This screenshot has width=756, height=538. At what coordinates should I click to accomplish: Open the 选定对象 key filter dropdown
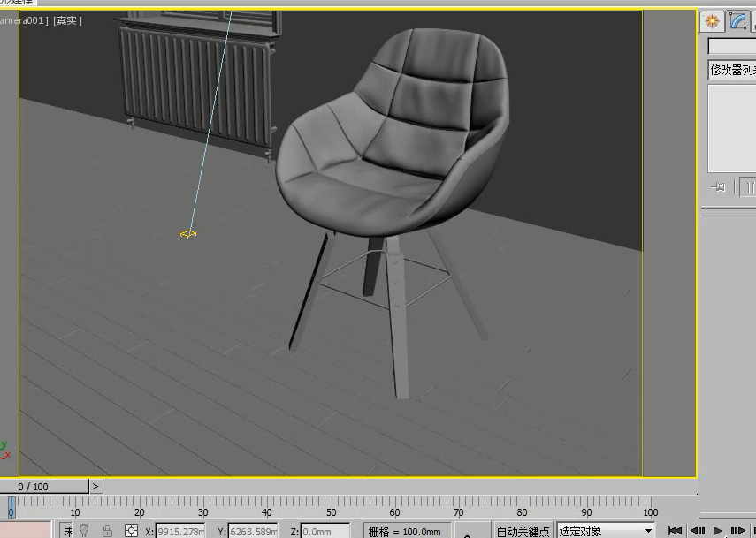coord(606,531)
